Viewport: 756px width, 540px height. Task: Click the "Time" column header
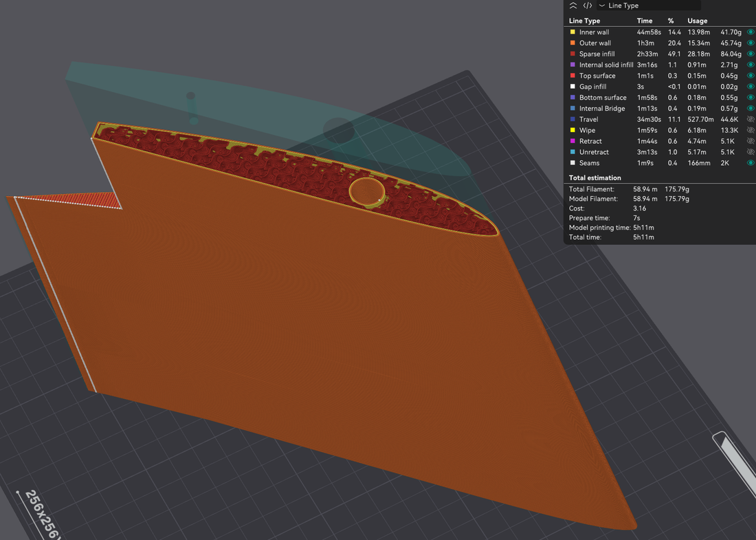(x=645, y=21)
